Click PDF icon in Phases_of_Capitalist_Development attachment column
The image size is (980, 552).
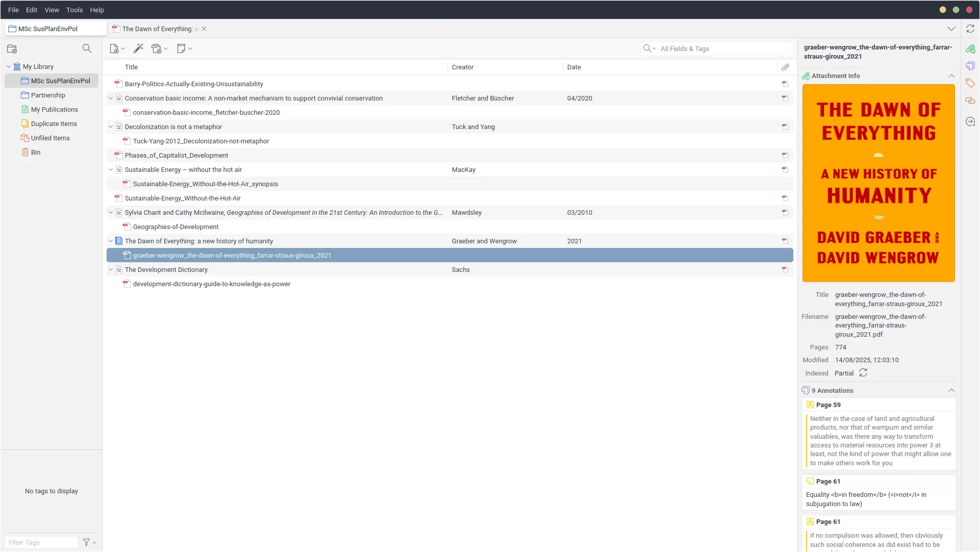(785, 155)
